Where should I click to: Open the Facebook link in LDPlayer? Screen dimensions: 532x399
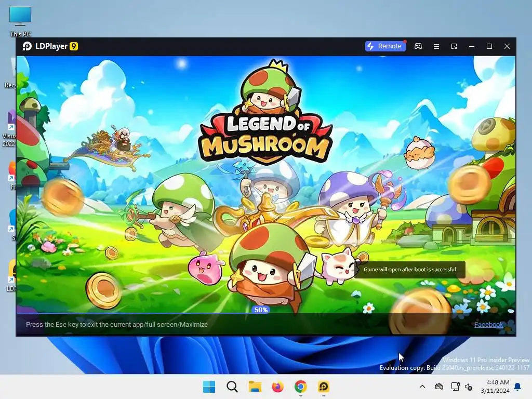tap(488, 324)
